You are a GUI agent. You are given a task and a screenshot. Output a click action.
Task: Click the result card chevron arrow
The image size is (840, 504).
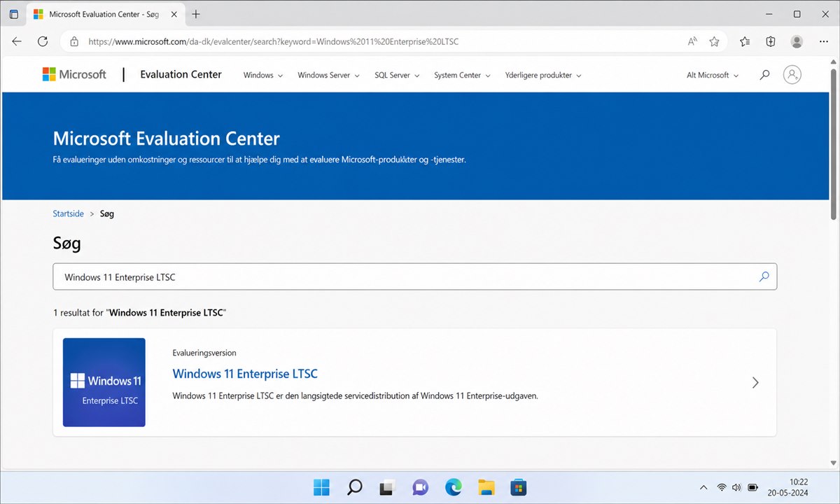point(755,382)
